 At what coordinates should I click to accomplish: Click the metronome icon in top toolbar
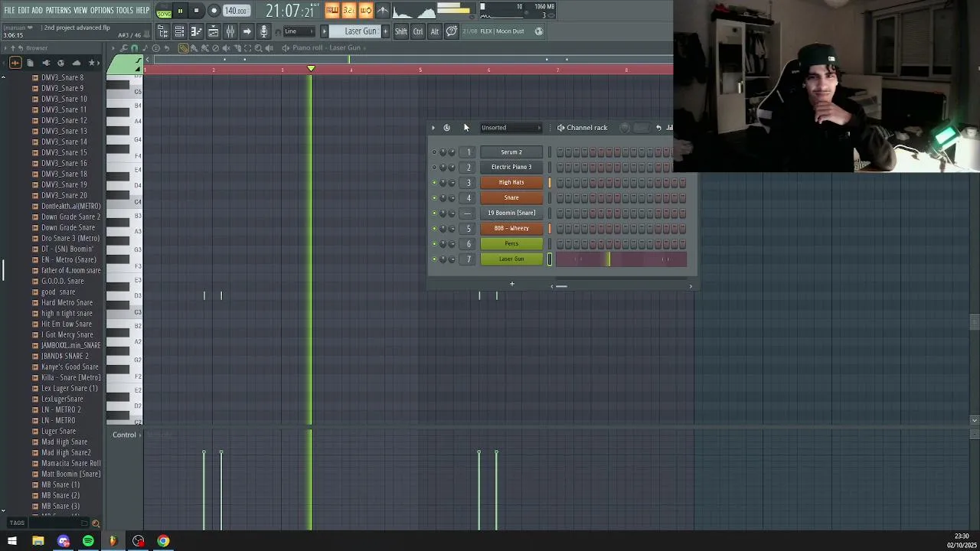382,11
